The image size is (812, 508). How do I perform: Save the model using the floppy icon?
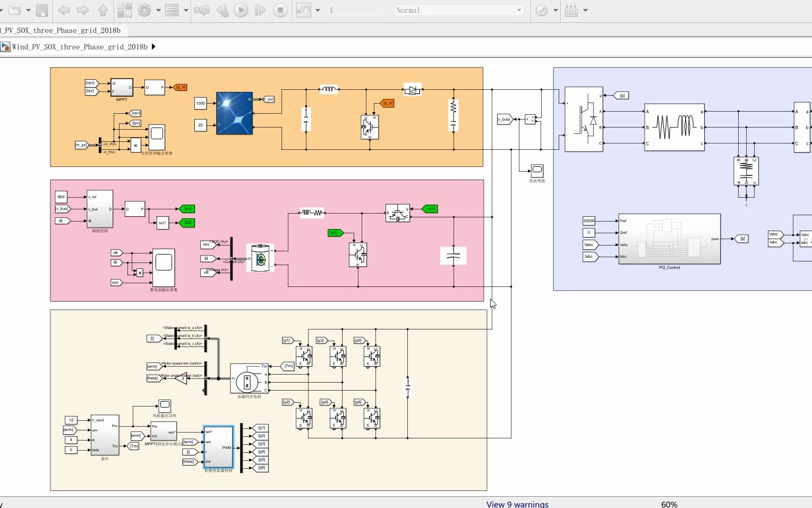pyautogui.click(x=42, y=10)
